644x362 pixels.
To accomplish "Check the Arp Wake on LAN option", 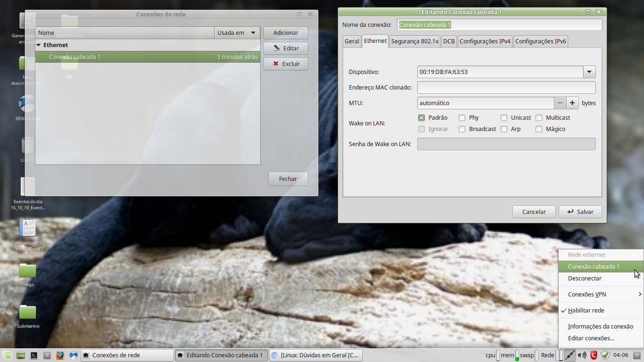I will pyautogui.click(x=504, y=129).
